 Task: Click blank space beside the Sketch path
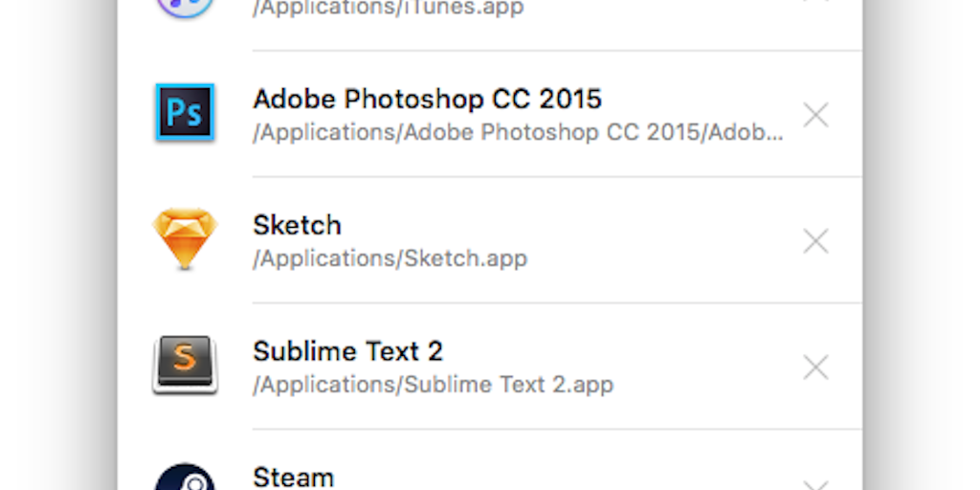[x=662, y=258]
